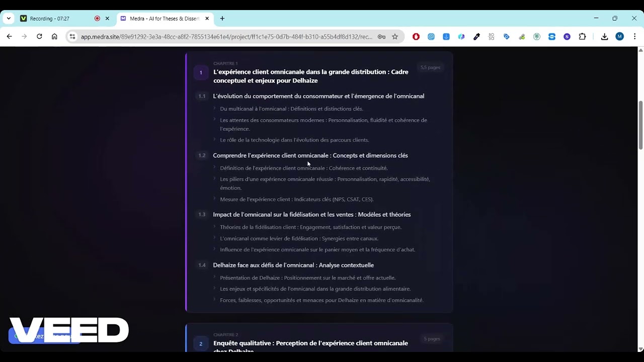644x362 pixels.
Task: Select chapter 1 number badge
Action: click(201, 72)
